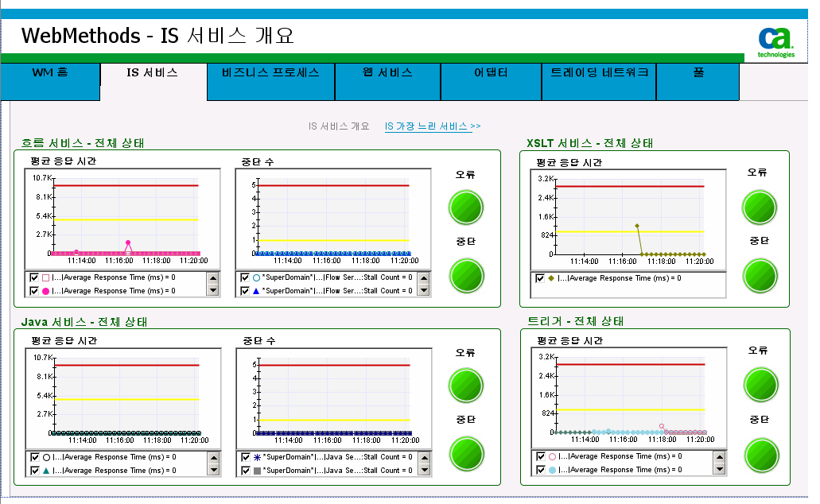
Task: Click the XSLT 서비스 - 전체 상태 heading
Action: coord(590,143)
